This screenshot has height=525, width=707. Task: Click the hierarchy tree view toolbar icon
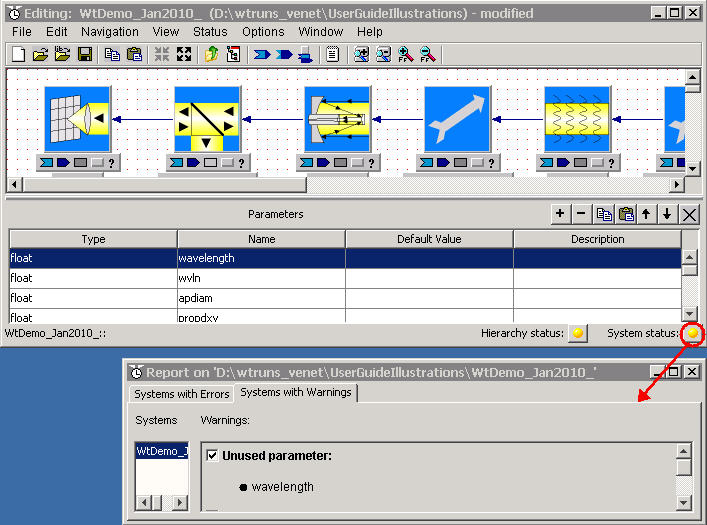233,55
